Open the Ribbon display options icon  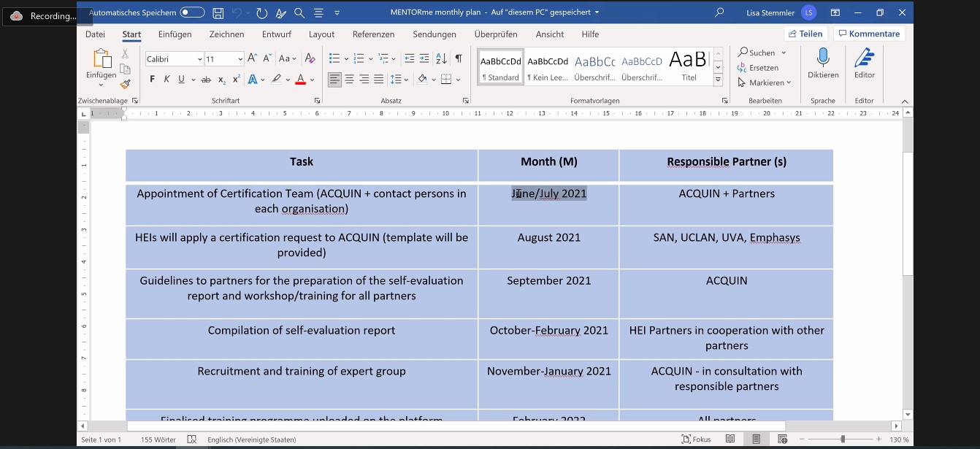(x=835, y=12)
